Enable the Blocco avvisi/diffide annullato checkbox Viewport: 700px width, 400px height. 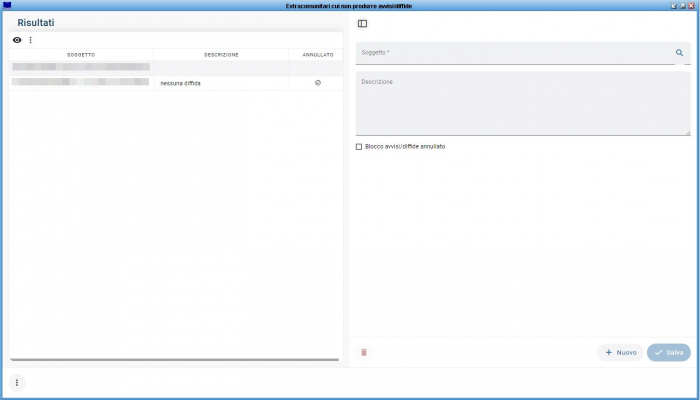coord(359,147)
